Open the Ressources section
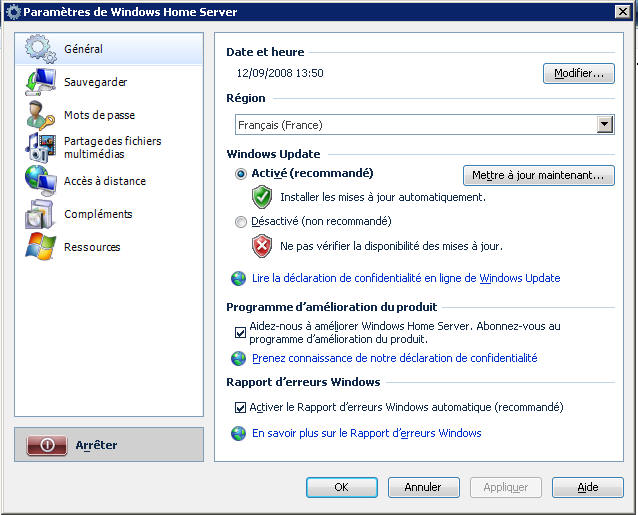The height and width of the screenshot is (515, 638). [109, 247]
